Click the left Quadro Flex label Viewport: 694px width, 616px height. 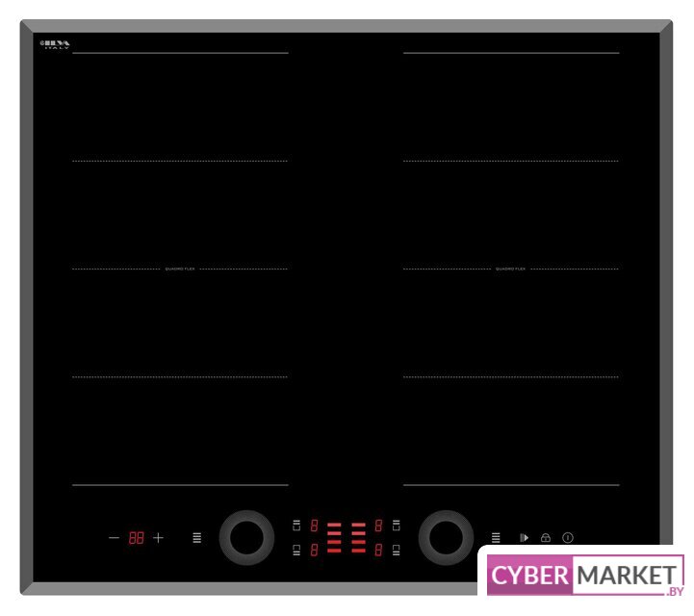point(180,269)
